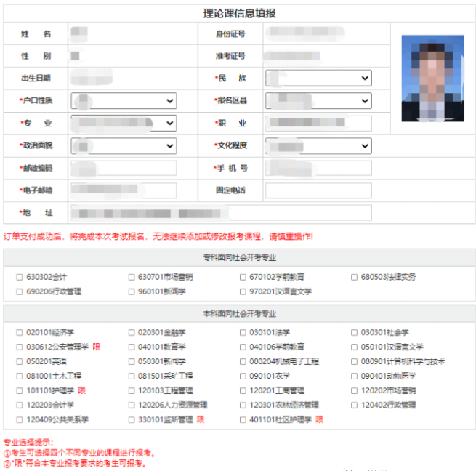
Task: Tick the 050201英语 checkbox
Action: pos(20,362)
